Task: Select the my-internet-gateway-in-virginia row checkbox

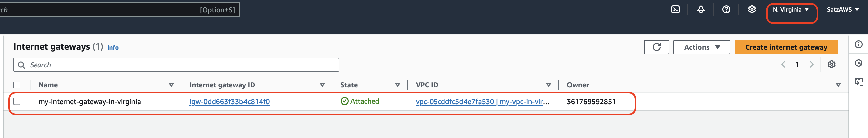Action: pos(17,101)
